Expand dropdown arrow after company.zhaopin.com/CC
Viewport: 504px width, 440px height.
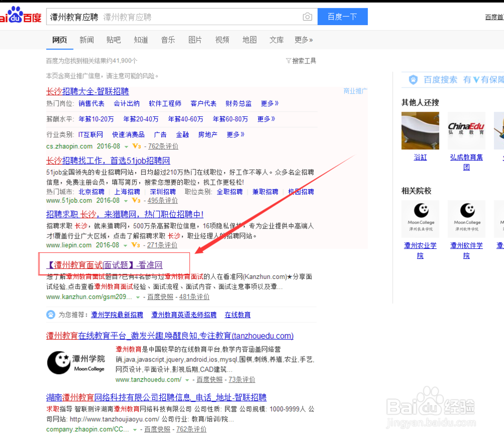click(x=135, y=430)
